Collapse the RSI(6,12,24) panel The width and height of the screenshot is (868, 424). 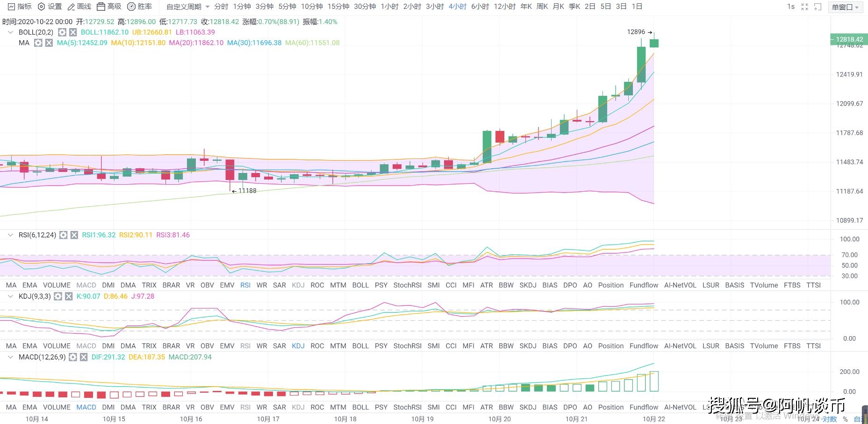coord(10,235)
